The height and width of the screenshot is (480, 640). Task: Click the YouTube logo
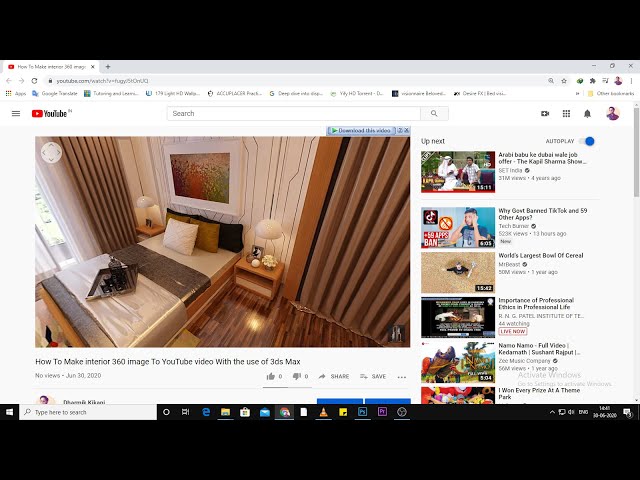click(50, 113)
